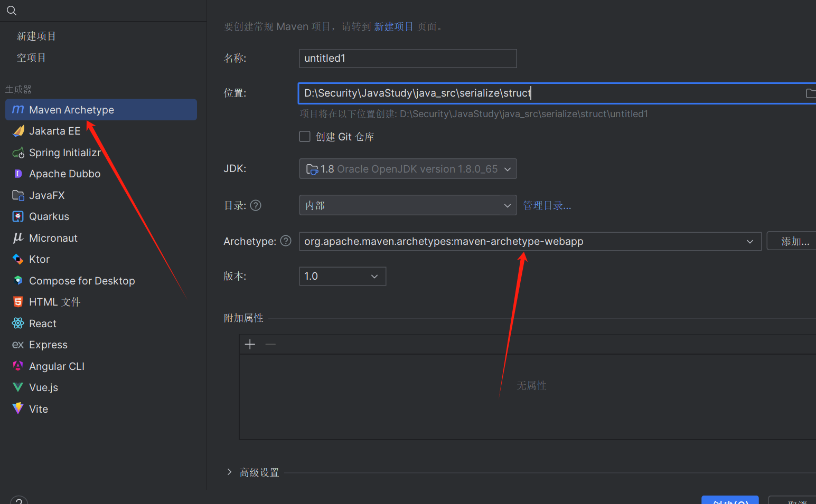Expand the advanced settings section
Screen dimensions: 816x504
(229, 472)
